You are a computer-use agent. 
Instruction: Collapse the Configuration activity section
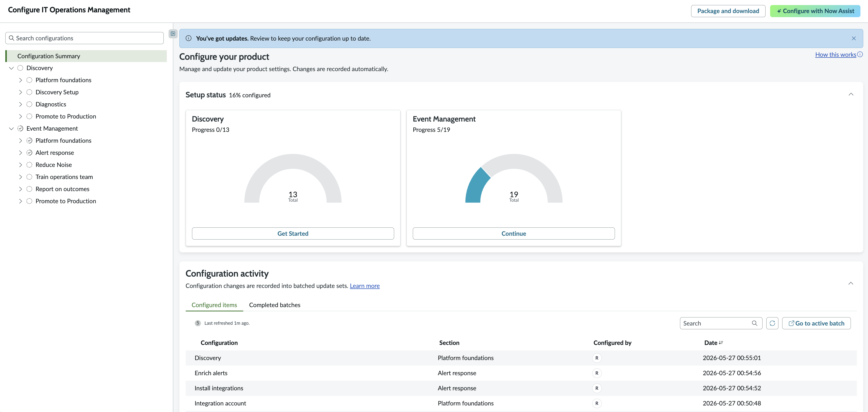tap(851, 283)
